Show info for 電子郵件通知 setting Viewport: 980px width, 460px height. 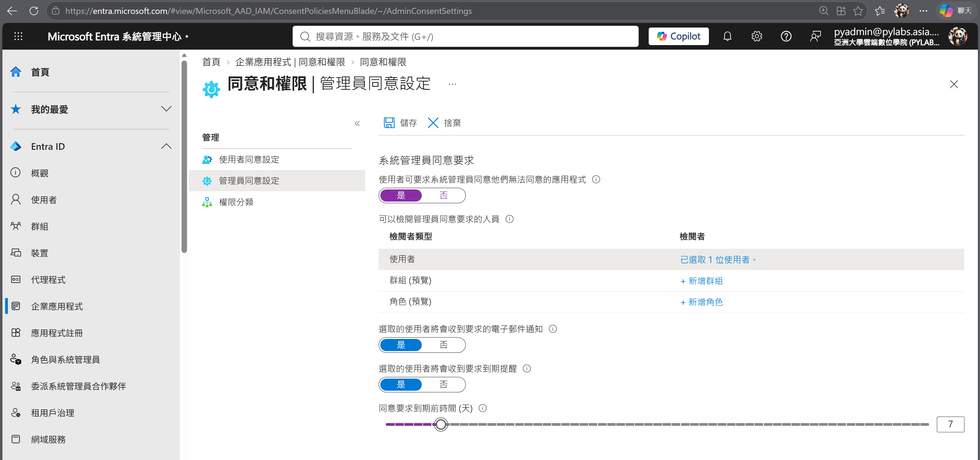click(552, 329)
